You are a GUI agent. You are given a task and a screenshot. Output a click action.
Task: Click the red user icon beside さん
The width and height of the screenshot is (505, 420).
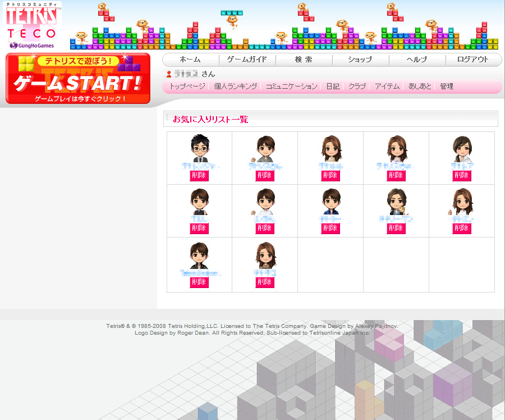coord(169,74)
